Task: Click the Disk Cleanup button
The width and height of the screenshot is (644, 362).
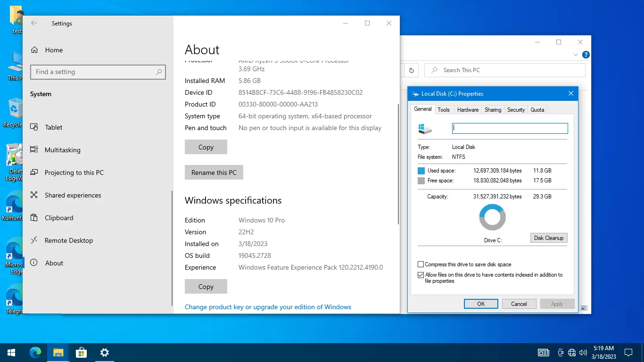Action: click(x=548, y=238)
